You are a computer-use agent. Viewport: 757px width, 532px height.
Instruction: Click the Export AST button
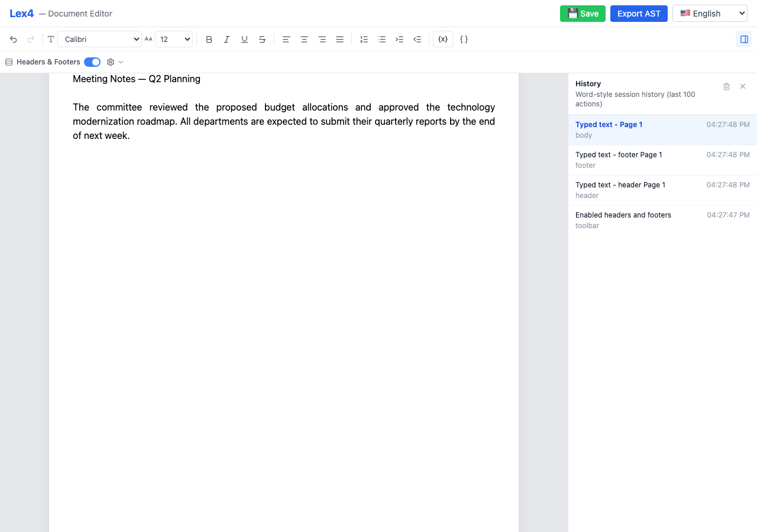coord(639,13)
